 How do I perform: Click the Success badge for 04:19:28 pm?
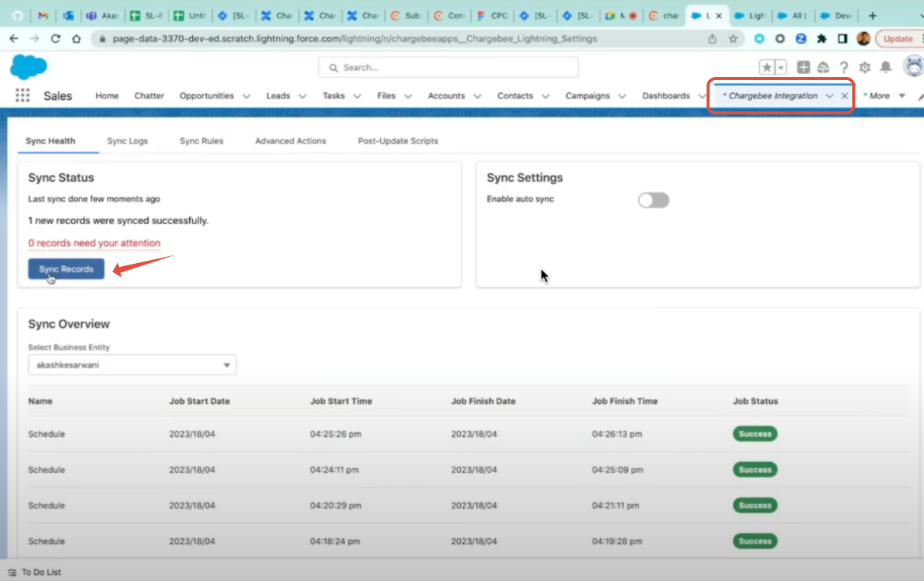(755, 541)
